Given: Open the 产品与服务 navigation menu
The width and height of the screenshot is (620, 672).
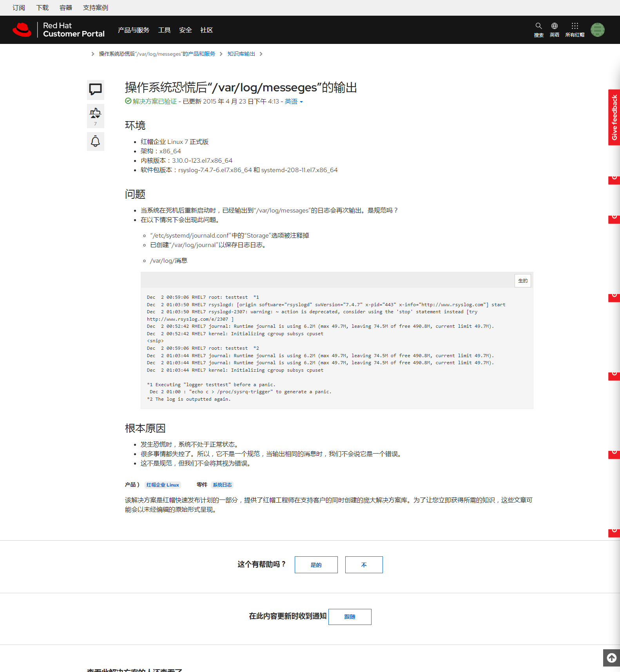Looking at the screenshot, I should 134,30.
